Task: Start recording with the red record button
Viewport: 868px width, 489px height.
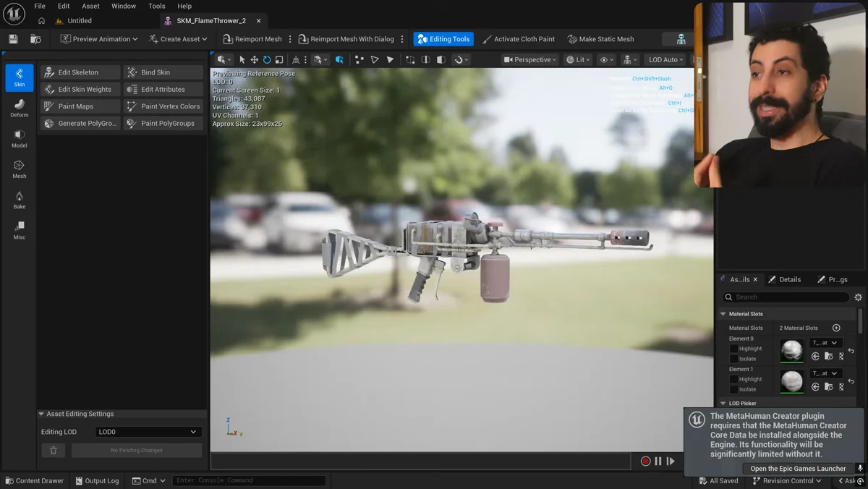Action: tap(645, 461)
